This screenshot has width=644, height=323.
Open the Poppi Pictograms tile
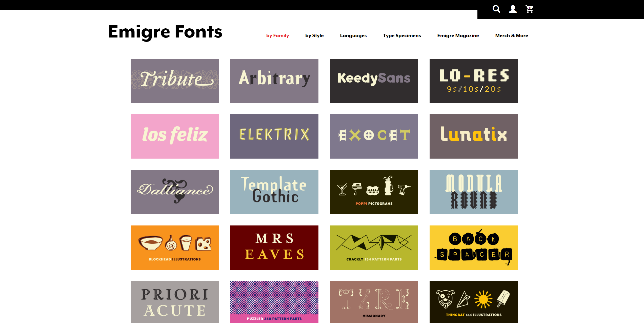point(374,192)
